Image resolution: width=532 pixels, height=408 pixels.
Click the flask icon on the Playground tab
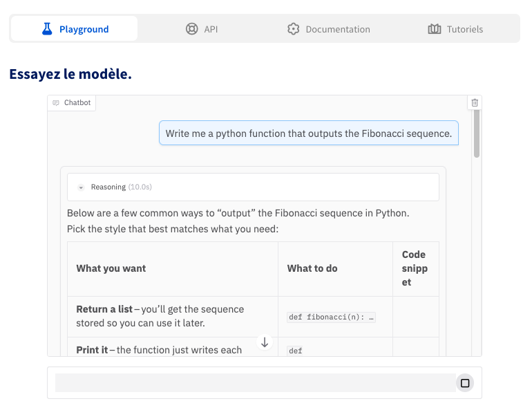(x=47, y=29)
